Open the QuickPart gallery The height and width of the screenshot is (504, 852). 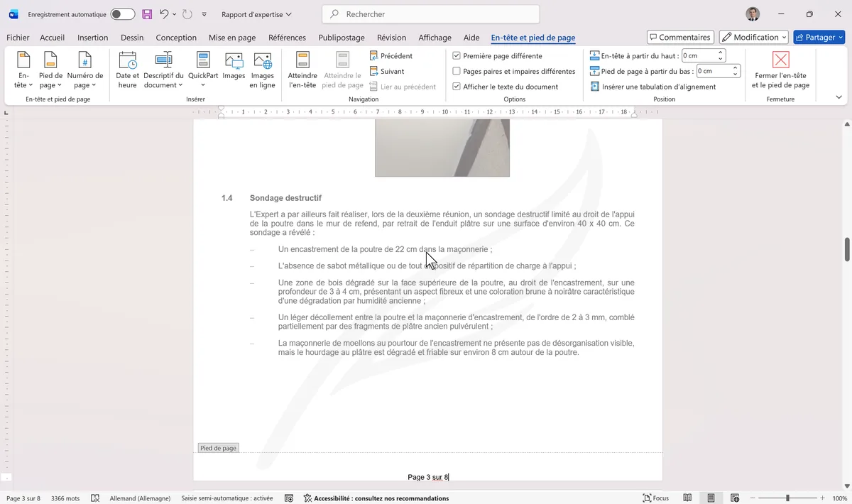[203, 70]
